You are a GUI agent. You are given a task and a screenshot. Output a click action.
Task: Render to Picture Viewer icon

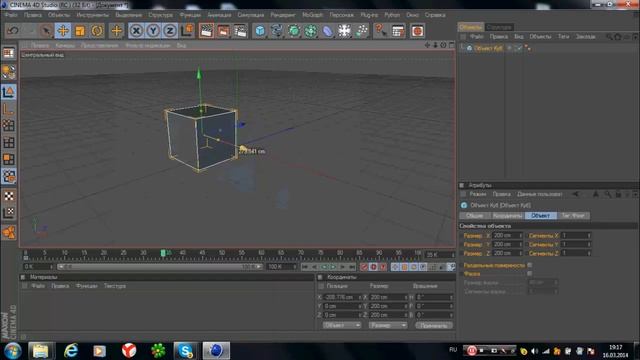223,31
